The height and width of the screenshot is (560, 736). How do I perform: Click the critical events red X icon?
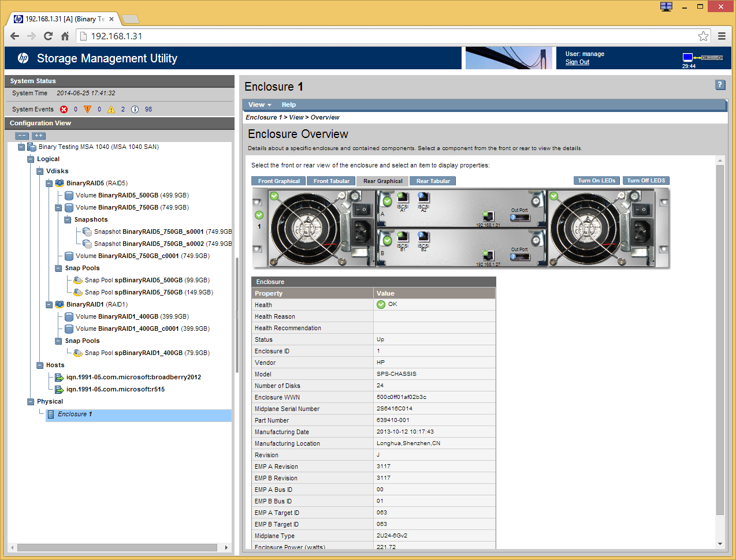coord(64,109)
